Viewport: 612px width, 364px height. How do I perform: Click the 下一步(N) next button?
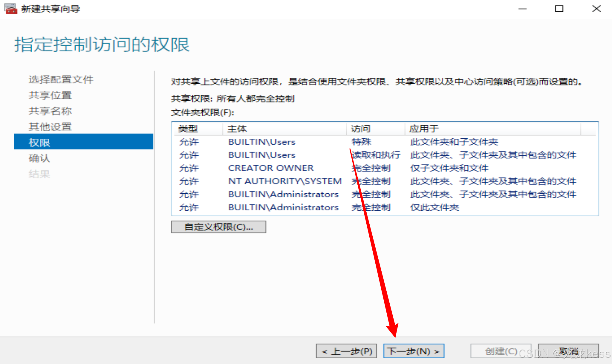coord(414,351)
